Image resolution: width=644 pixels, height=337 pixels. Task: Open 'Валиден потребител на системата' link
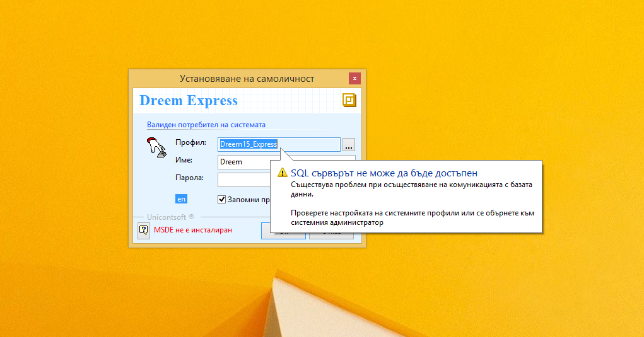pyautogui.click(x=206, y=125)
